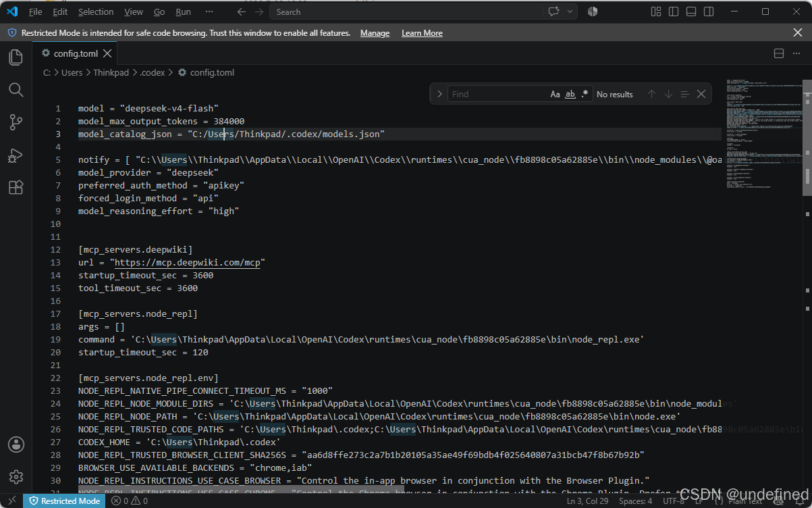Go to next match arrow
The image size is (812, 508).
668,94
